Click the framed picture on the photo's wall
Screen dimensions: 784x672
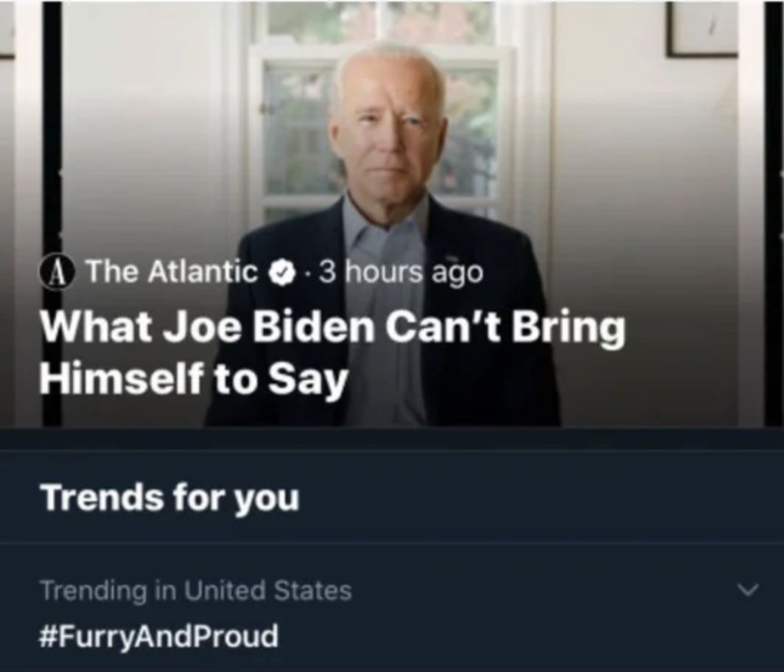(x=701, y=29)
